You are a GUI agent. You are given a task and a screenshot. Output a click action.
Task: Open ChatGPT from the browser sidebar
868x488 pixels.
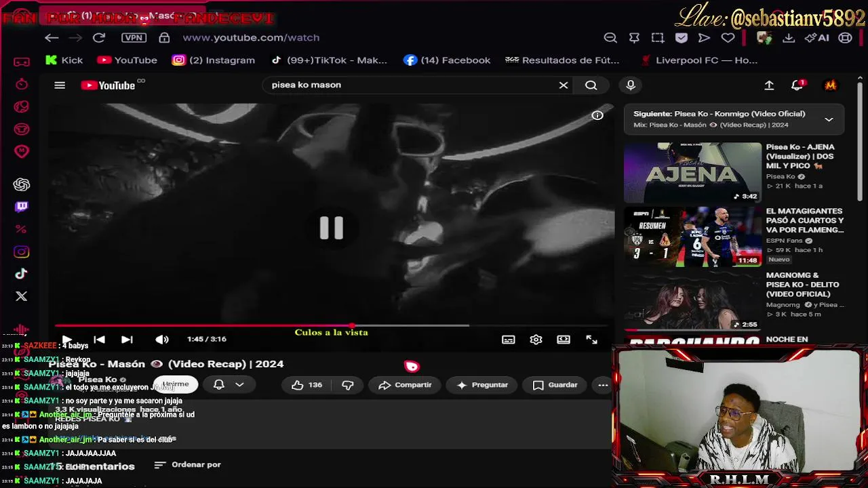22,184
